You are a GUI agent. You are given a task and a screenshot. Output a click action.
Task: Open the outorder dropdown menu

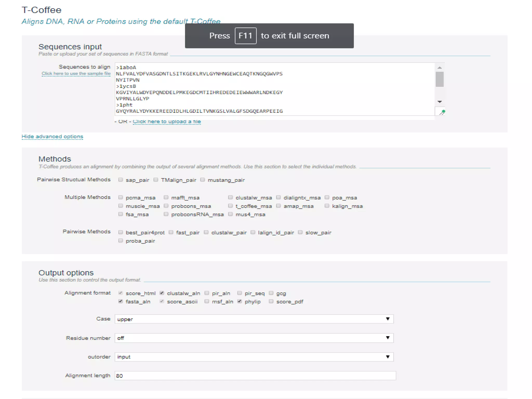254,357
